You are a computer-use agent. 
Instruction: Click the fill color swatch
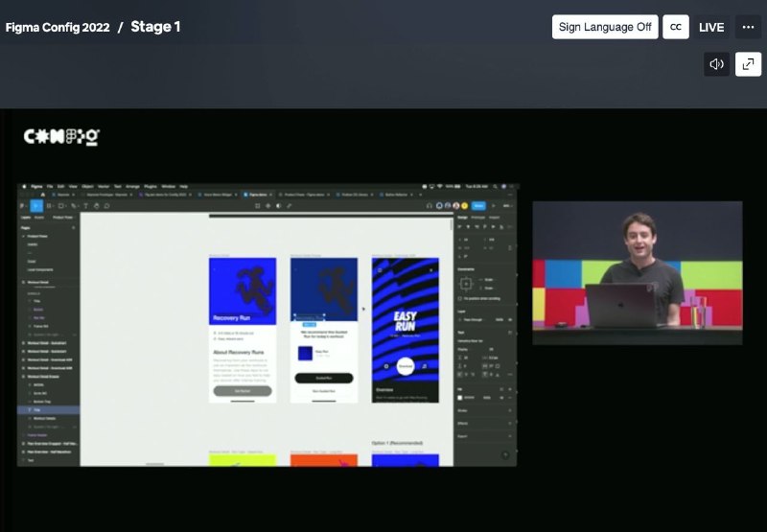click(x=460, y=398)
